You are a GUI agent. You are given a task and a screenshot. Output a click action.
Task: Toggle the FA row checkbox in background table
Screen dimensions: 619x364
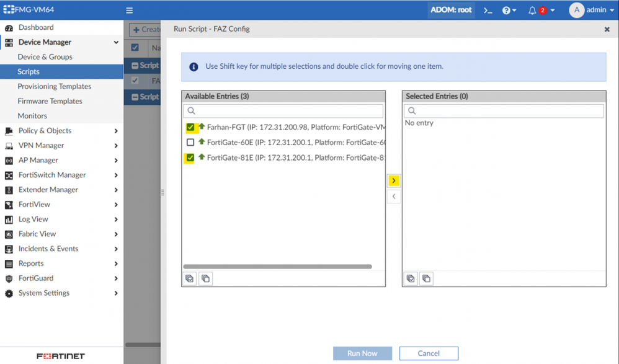[x=135, y=81]
